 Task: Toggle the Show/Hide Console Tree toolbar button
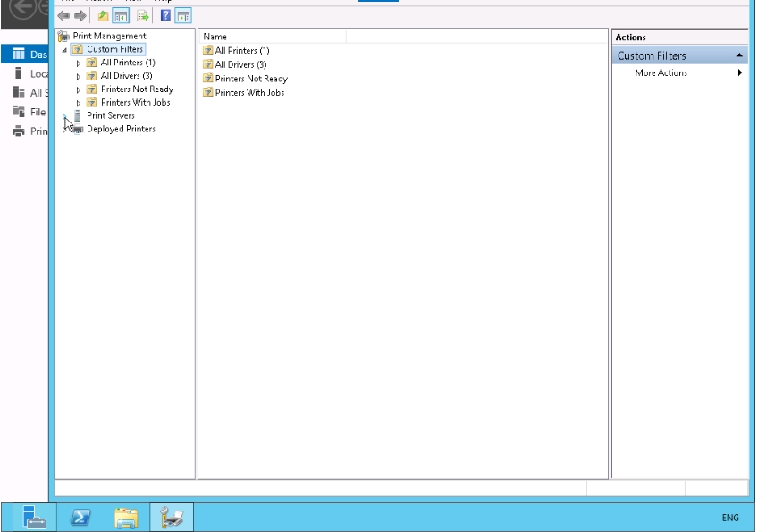click(x=121, y=16)
